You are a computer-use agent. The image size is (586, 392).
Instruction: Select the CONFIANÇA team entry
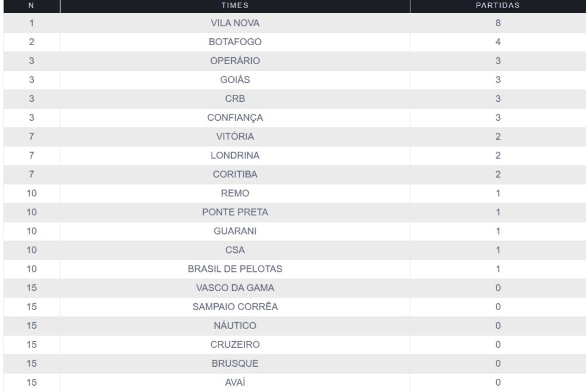coord(235,118)
